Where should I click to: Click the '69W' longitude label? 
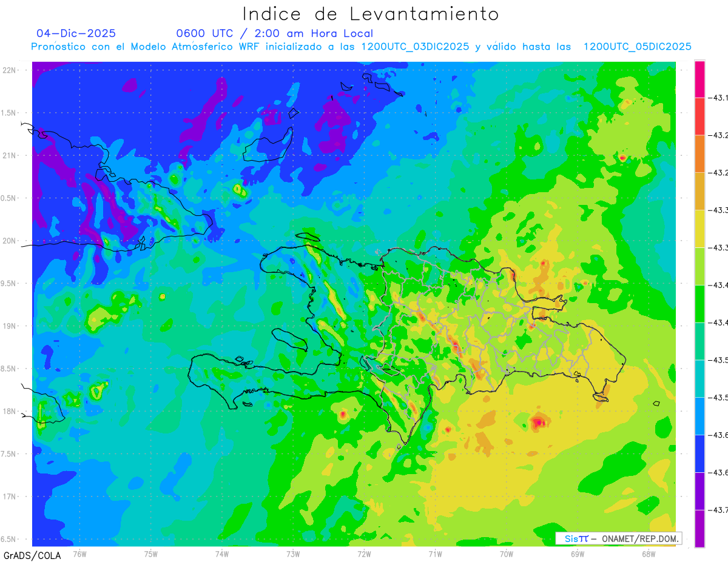(x=577, y=554)
